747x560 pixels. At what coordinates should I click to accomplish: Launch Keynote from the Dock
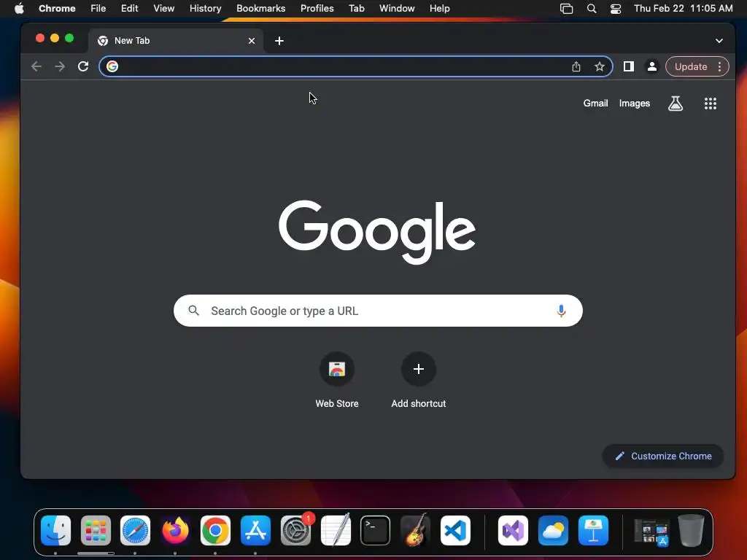tap(593, 530)
